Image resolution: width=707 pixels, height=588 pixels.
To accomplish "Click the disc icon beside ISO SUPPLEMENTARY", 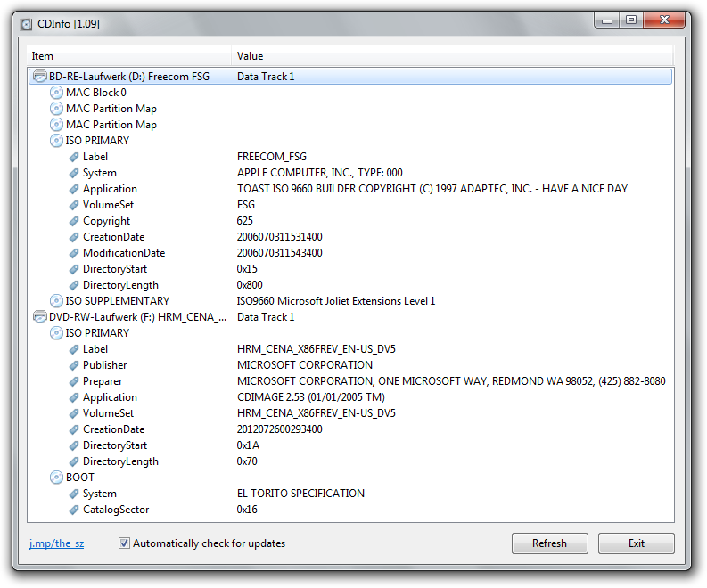I will tap(56, 300).
